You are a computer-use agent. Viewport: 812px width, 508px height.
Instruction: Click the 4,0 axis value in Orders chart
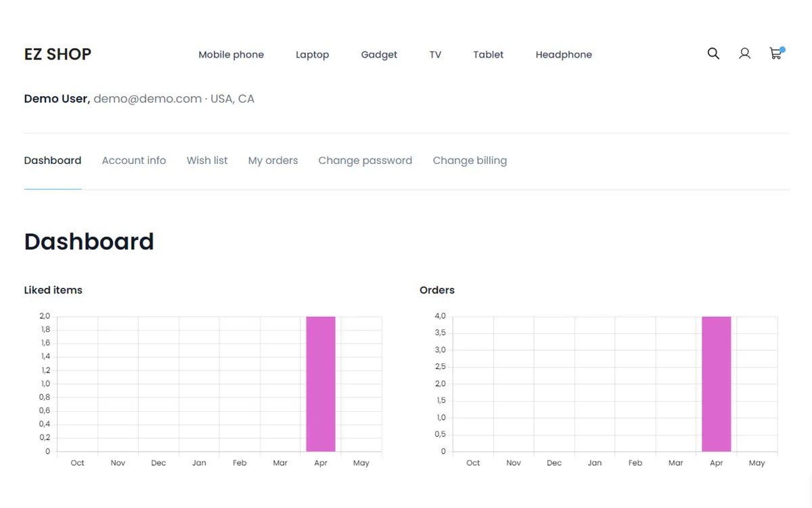440,316
